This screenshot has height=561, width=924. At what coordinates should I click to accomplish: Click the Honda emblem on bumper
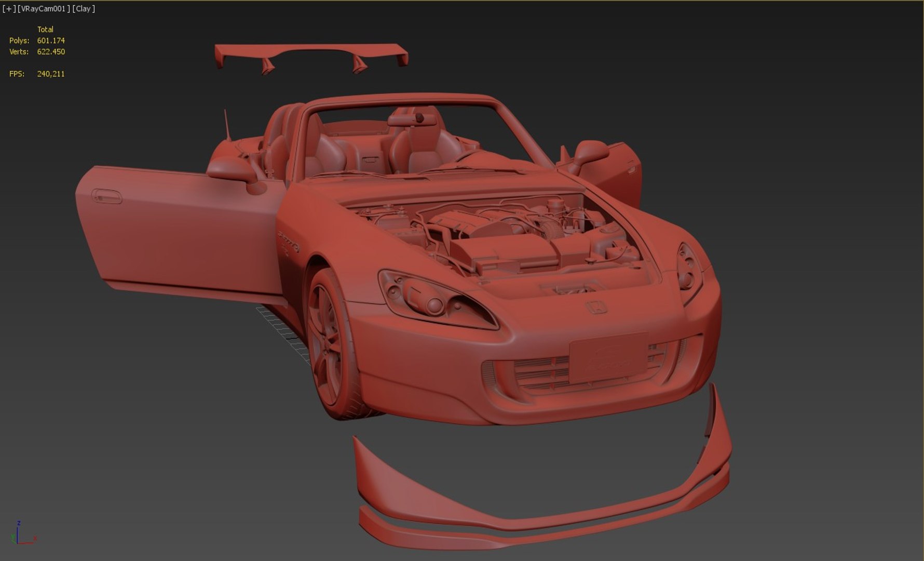(596, 307)
